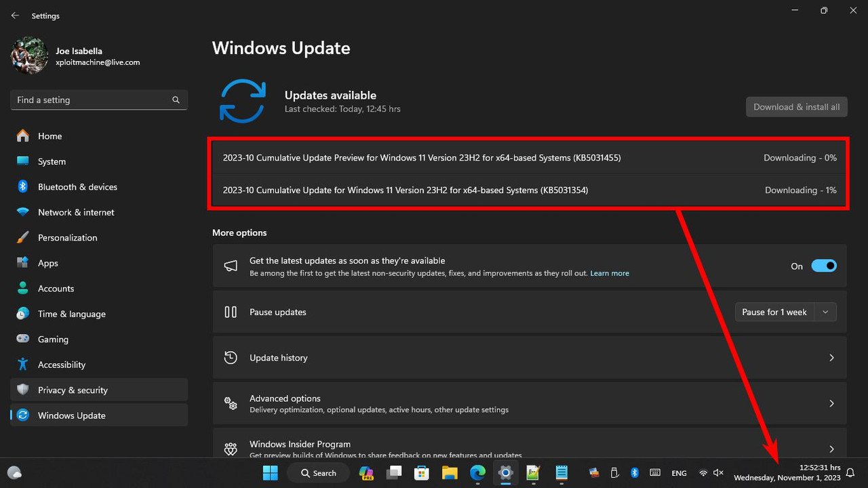The image size is (868, 488).
Task: Open the clock and date in taskbar
Action: click(787, 472)
